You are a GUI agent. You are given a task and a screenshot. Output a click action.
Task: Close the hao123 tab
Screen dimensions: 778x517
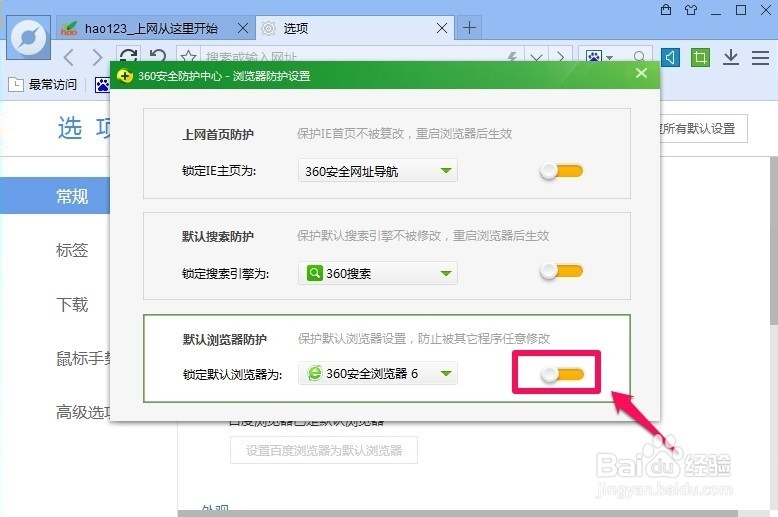tap(243, 28)
